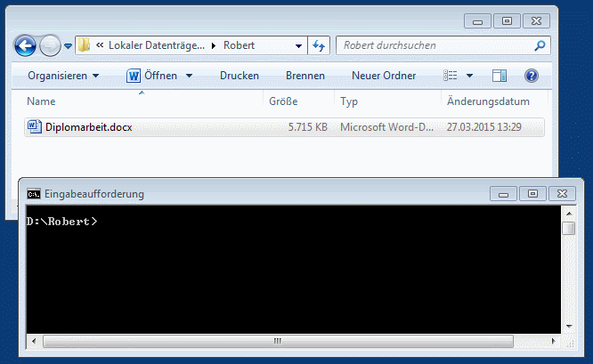Click the console vertical scrollbar thumb
Screen dimensions: 593x364
click(x=569, y=229)
